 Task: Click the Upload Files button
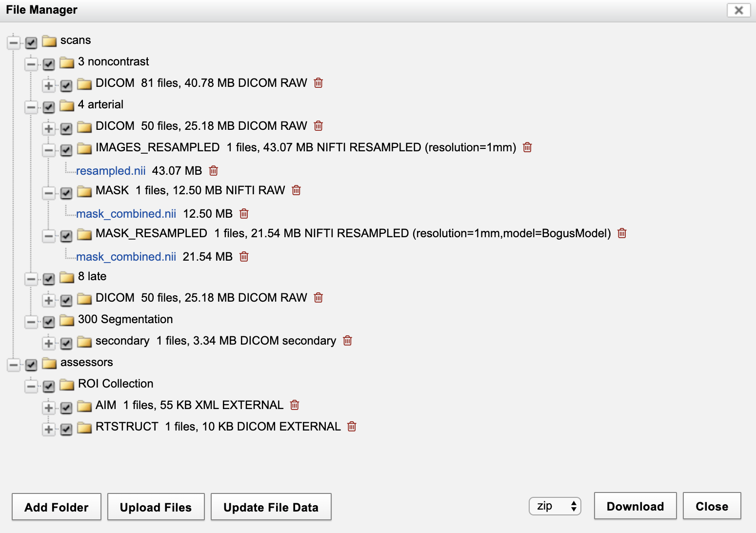[x=156, y=507]
